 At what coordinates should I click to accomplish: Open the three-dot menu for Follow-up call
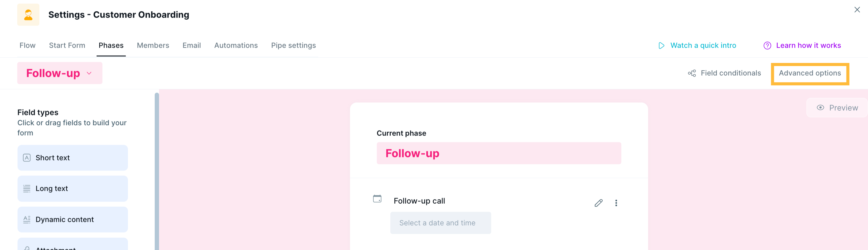(x=616, y=203)
